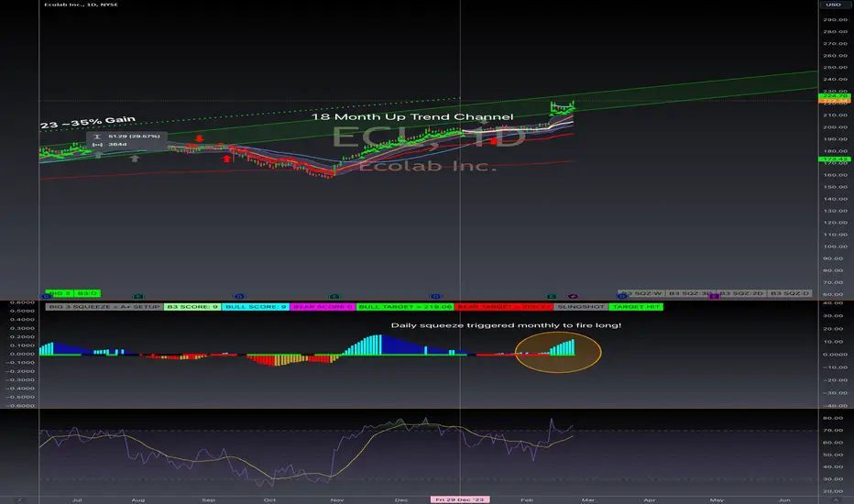Click BIG 3 SQUEEZE = A+ SETUP cell
The height and width of the screenshot is (504, 854).
[104, 307]
